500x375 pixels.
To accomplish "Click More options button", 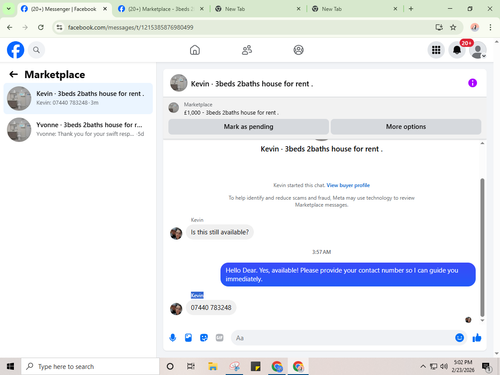I will pos(406,127).
